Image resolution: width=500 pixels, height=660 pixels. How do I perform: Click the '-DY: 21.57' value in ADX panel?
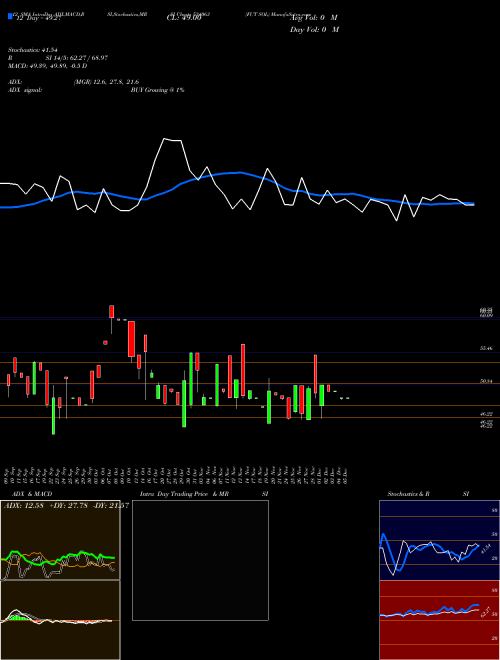click(111, 505)
